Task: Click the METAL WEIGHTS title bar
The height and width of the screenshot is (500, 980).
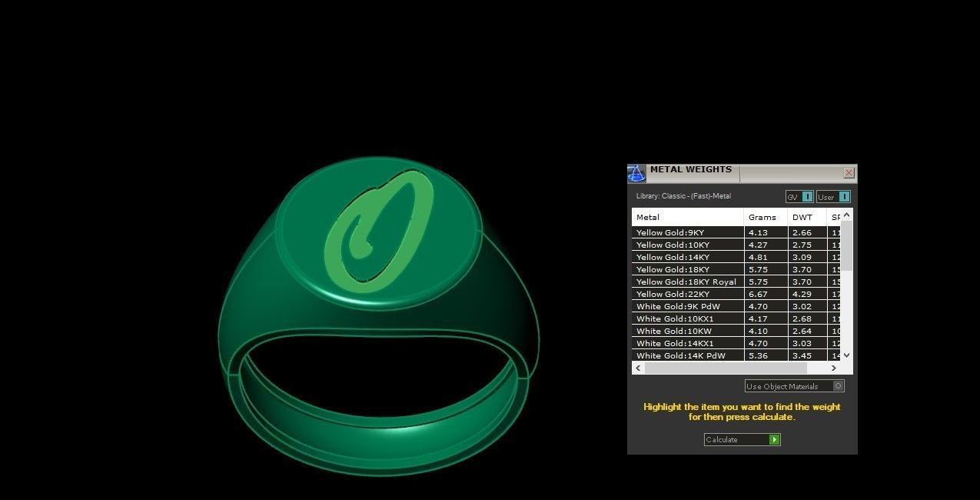Action: coord(742,173)
